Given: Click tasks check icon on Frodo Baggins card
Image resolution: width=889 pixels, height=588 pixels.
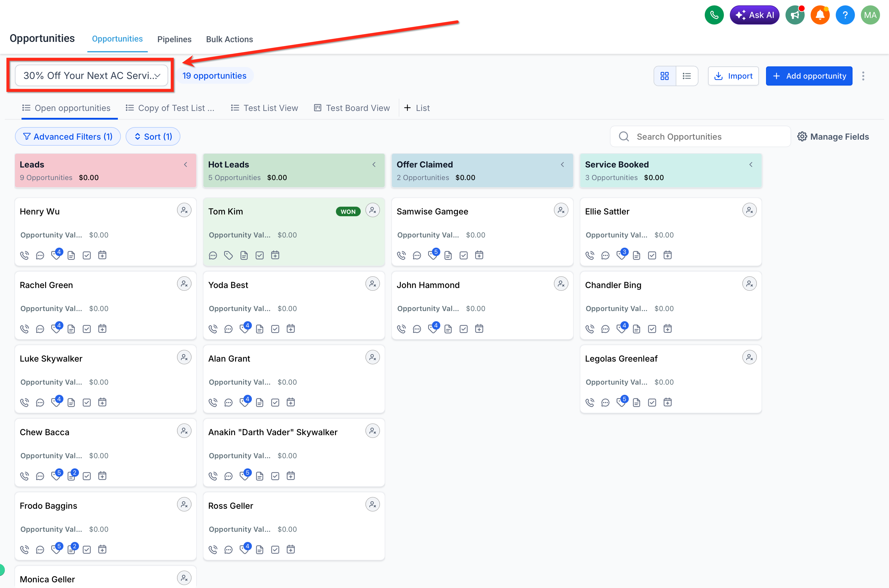Looking at the screenshot, I should click(x=87, y=549).
